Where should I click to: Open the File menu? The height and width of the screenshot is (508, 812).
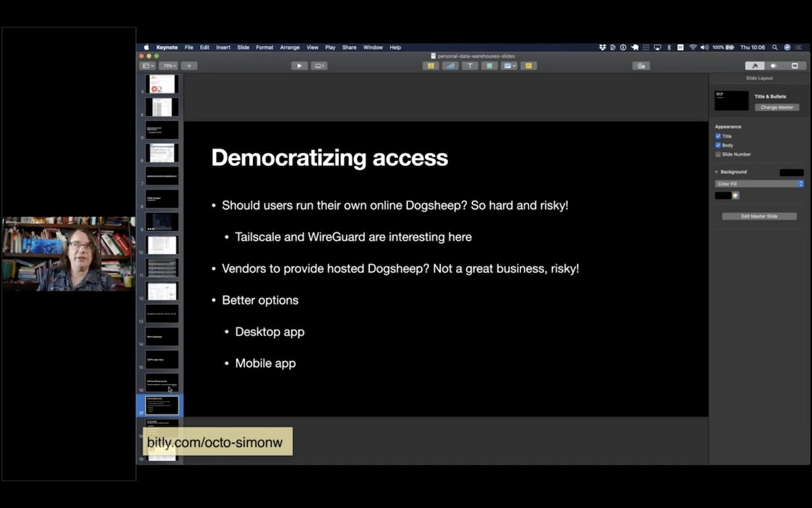[189, 47]
